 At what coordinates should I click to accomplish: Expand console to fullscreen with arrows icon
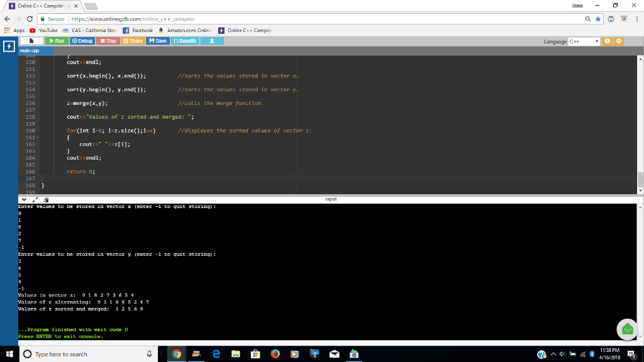pyautogui.click(x=35, y=199)
